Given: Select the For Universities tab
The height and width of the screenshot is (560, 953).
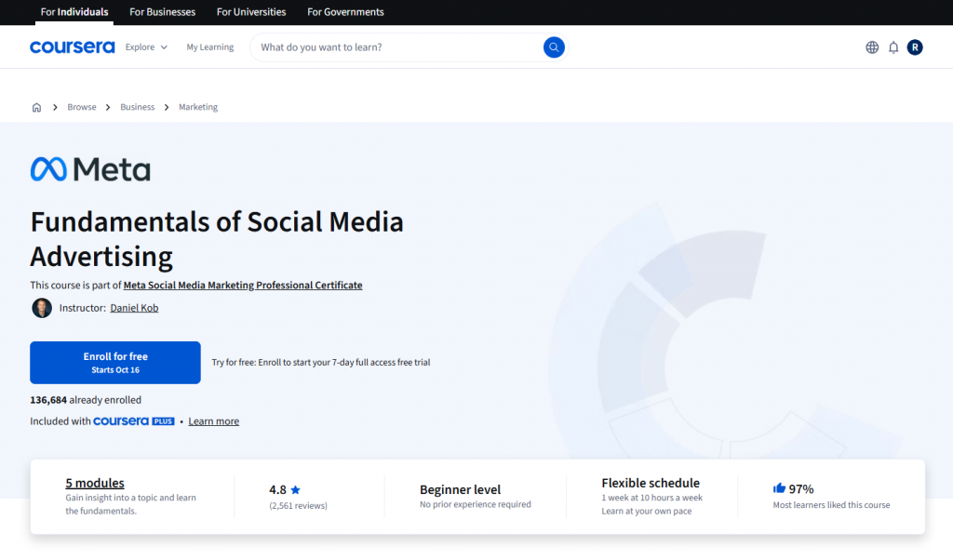Looking at the screenshot, I should (x=250, y=12).
